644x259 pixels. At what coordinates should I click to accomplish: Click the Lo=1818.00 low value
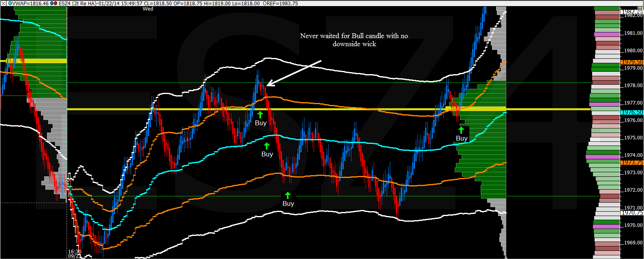(246, 3)
